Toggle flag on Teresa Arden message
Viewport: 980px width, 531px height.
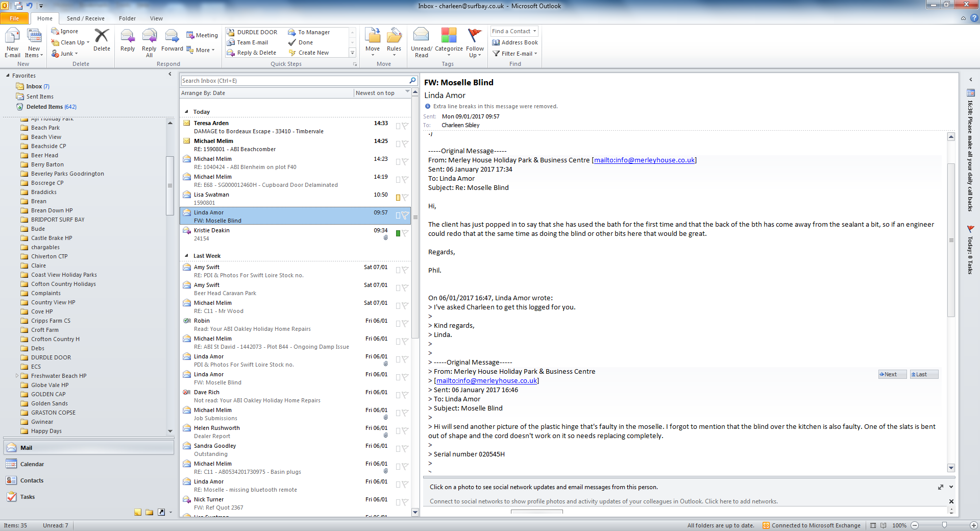coord(405,126)
